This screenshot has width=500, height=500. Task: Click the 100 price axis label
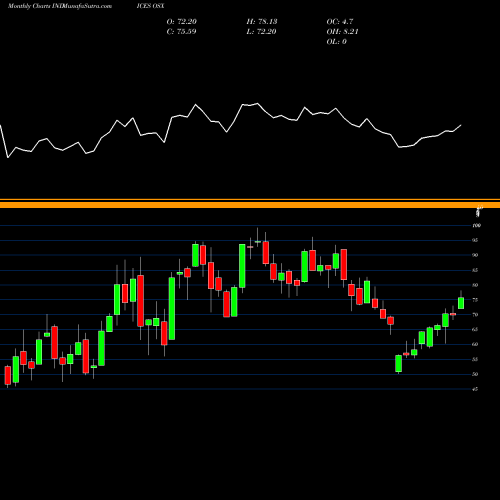[x=477, y=225]
